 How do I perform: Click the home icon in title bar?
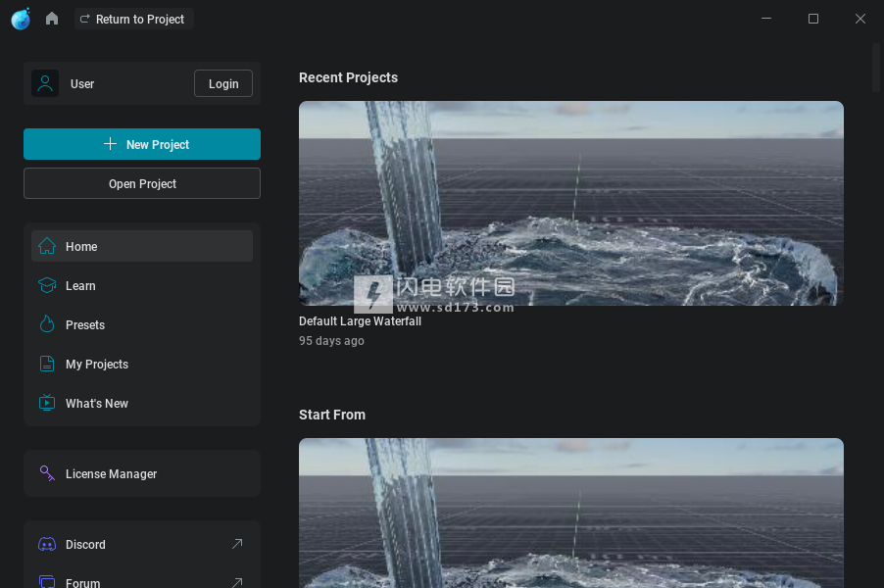pos(52,19)
